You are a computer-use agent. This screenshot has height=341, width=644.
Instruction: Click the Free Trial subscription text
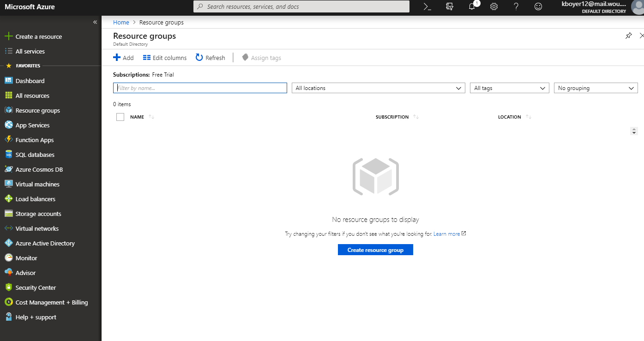click(163, 74)
